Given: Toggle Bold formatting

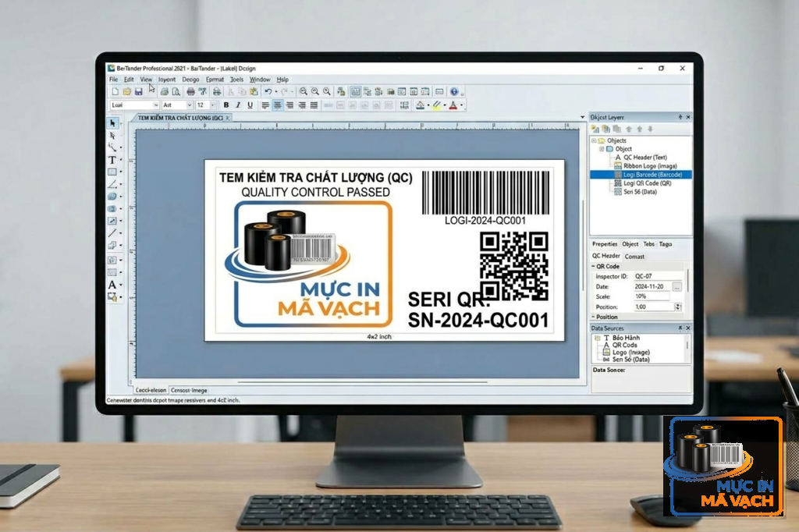Looking at the screenshot, I should click(225, 105).
